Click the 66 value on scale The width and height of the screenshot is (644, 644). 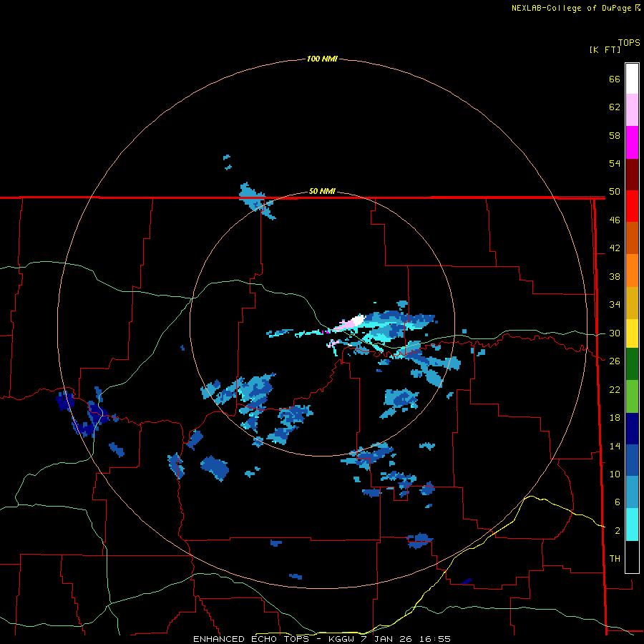click(615, 79)
